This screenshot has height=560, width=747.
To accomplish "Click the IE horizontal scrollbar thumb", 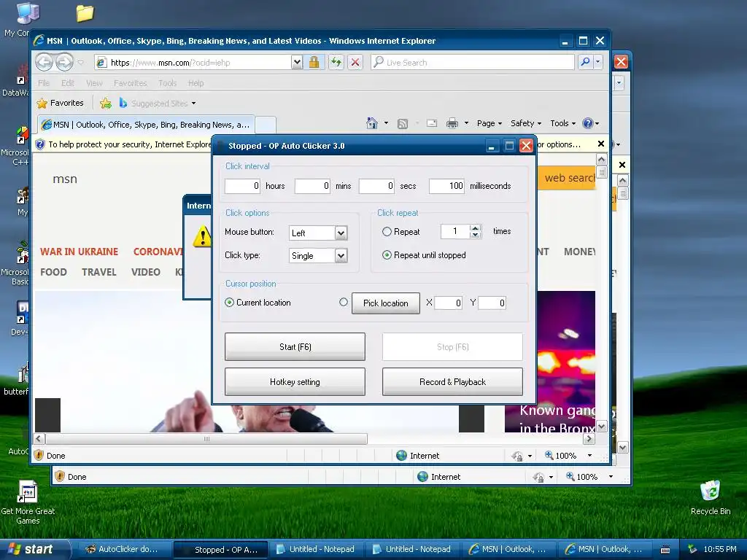I will point(206,438).
